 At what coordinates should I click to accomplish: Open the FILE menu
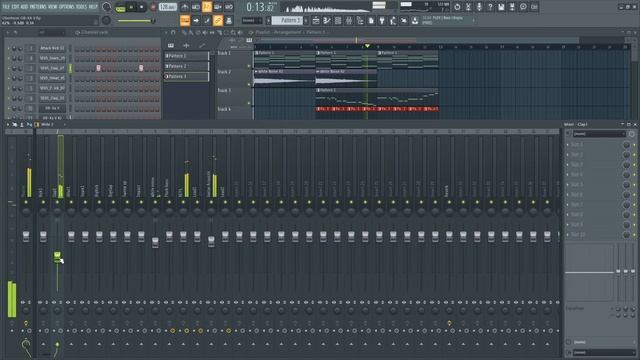tap(6, 7)
